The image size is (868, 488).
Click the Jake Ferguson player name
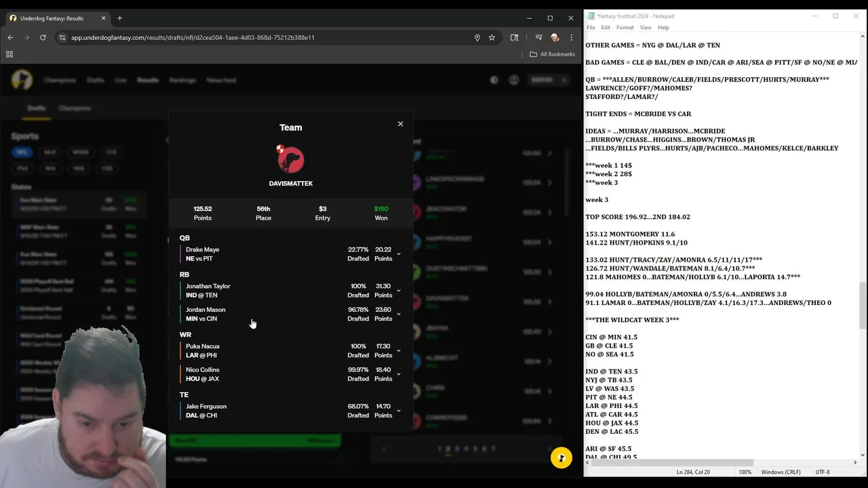[206, 407]
